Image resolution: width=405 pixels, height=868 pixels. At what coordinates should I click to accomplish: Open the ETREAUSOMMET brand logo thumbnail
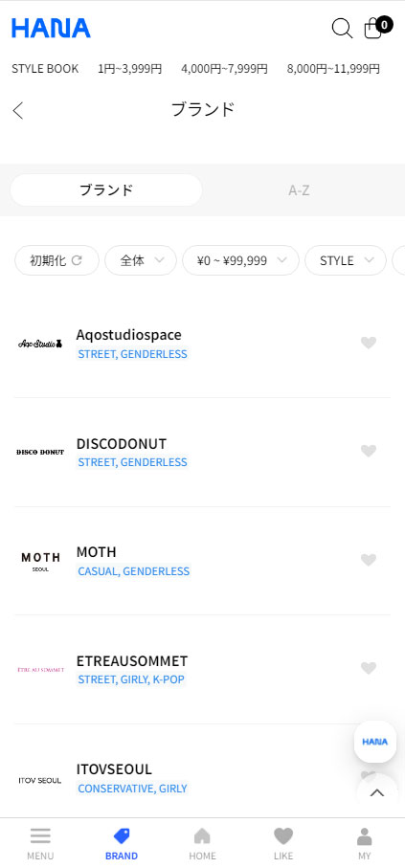tap(40, 669)
